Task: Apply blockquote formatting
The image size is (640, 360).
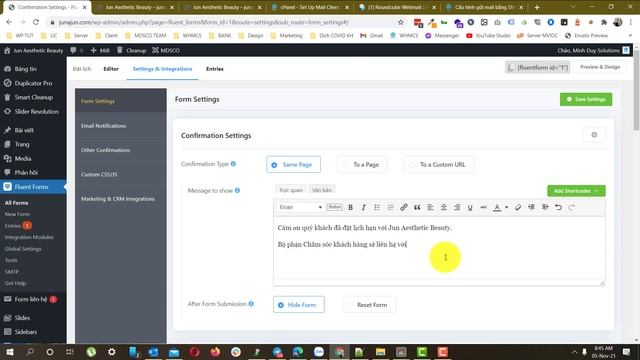Action: pyautogui.click(x=417, y=207)
